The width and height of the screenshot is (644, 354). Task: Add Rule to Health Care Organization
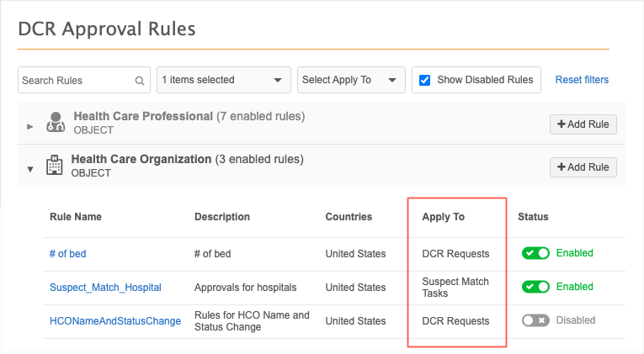583,166
